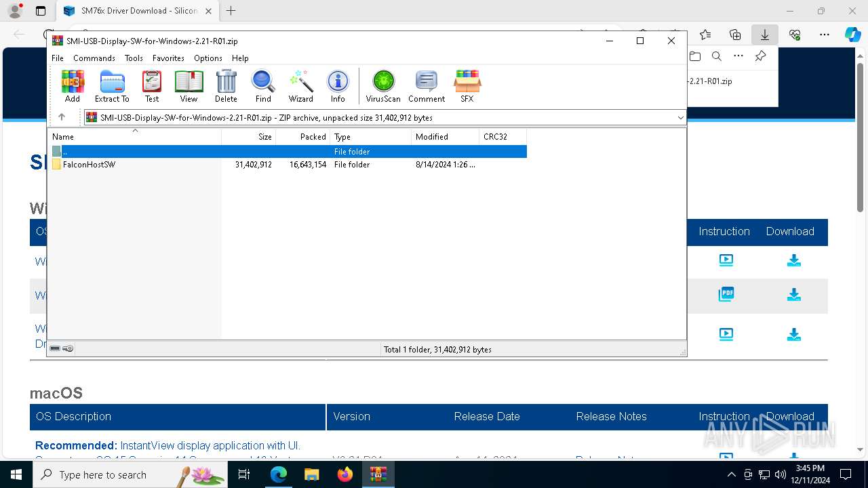The image size is (868, 488).
Task: Click the WinRAR taskbar icon
Action: pyautogui.click(x=378, y=474)
